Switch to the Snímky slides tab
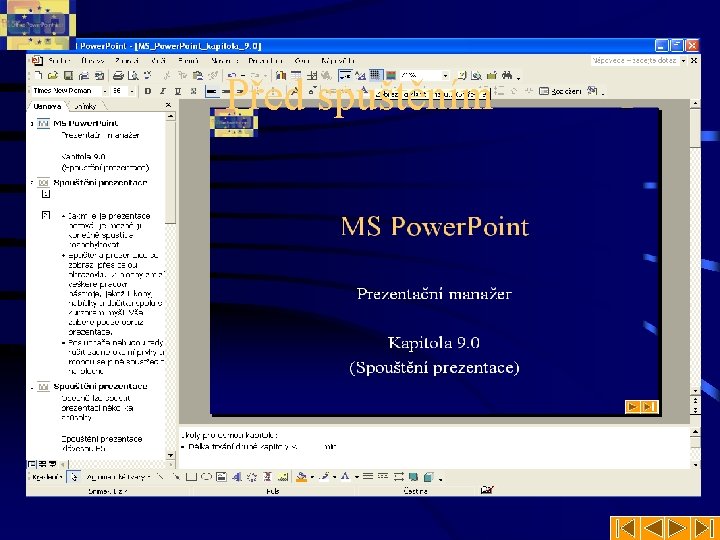The width and height of the screenshot is (720, 540). pyautogui.click(x=85, y=106)
